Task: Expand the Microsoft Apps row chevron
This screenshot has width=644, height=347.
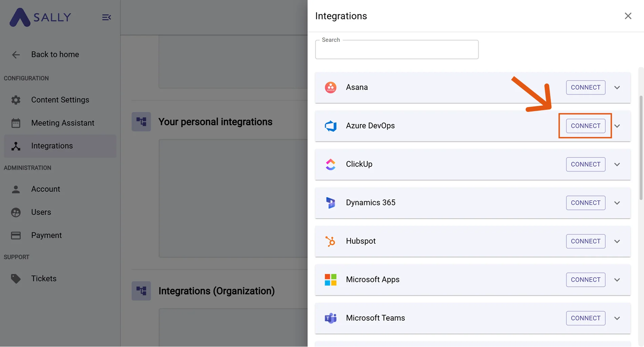Action: (x=617, y=280)
